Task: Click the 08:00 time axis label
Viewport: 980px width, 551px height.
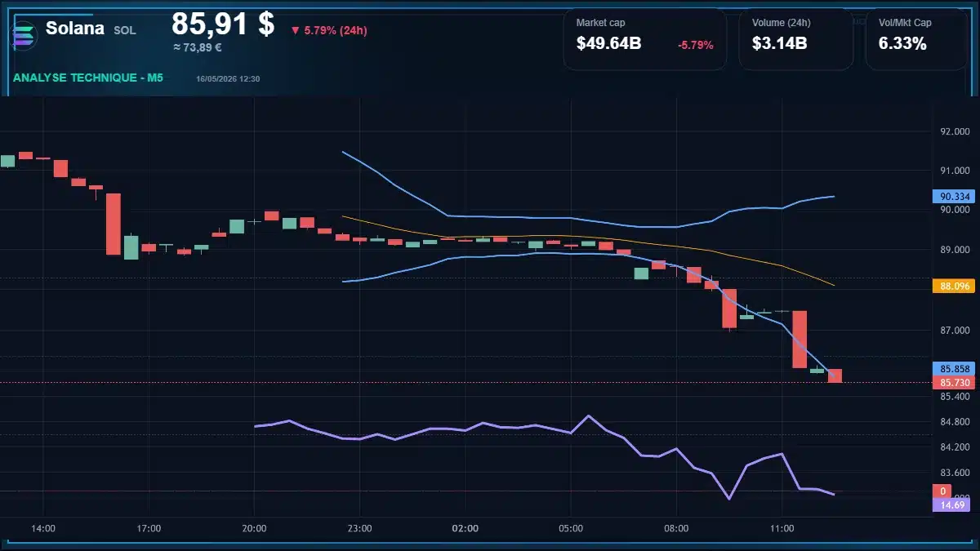Action: coord(676,529)
